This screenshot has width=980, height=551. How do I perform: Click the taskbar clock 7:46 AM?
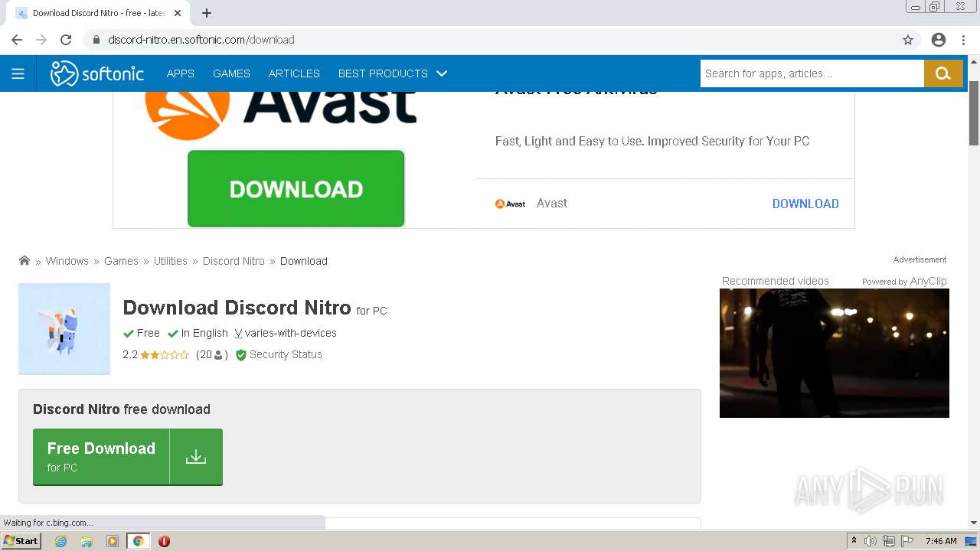tap(941, 541)
